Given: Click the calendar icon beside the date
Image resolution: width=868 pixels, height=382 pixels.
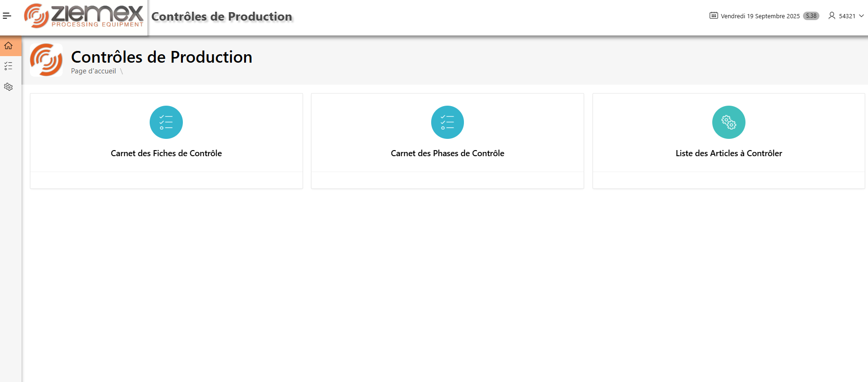Looking at the screenshot, I should click(x=713, y=15).
